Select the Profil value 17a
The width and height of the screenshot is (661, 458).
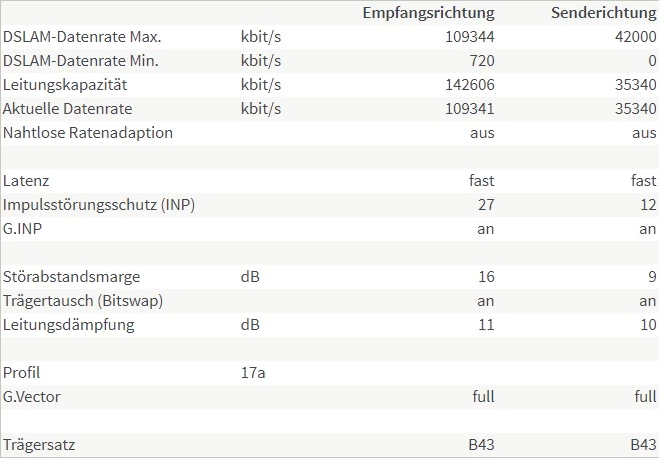click(252, 373)
